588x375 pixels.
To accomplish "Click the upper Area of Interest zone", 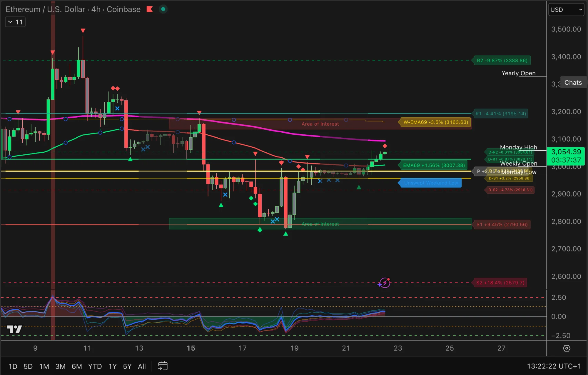I will tap(320, 124).
